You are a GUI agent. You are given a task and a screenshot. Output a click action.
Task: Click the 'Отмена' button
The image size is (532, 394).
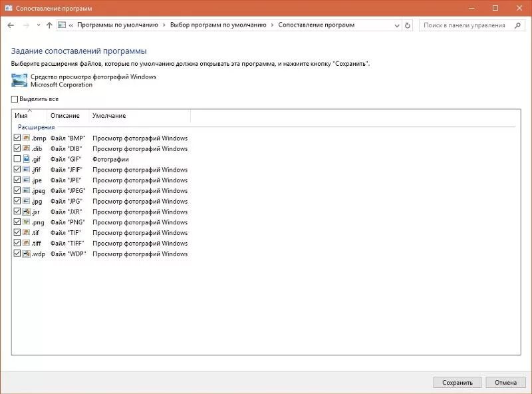coord(505,383)
